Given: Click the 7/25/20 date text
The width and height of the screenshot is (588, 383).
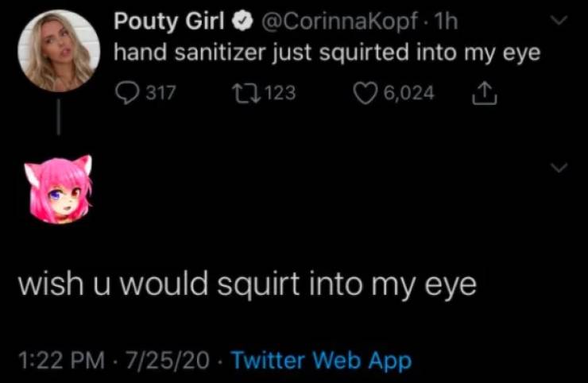Looking at the screenshot, I should (167, 361).
